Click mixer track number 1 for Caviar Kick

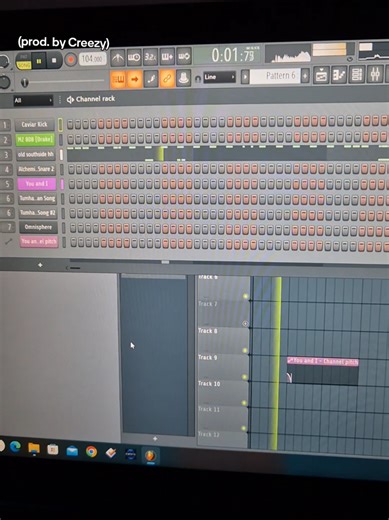pos(5,125)
